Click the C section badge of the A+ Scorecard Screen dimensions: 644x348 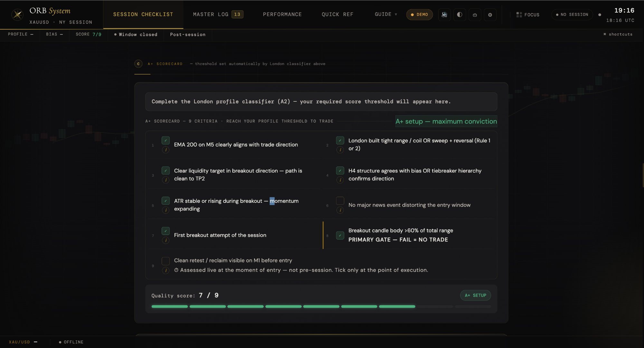(138, 64)
